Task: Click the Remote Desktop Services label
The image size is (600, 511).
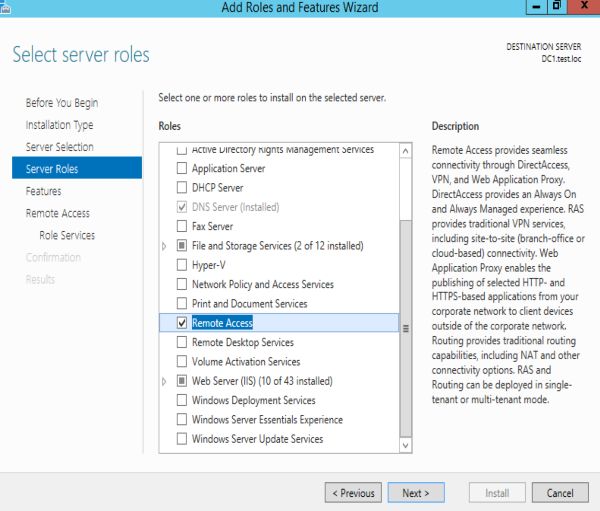Action: tap(243, 342)
